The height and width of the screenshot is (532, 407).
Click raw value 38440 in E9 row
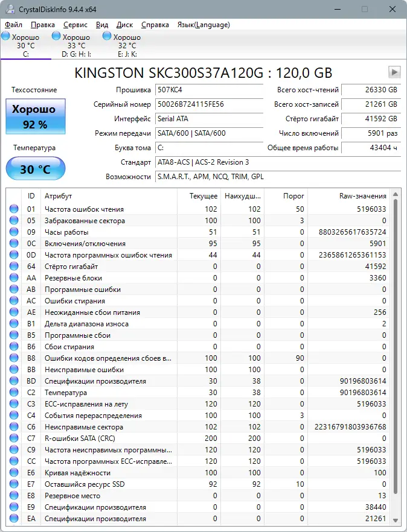376,507
